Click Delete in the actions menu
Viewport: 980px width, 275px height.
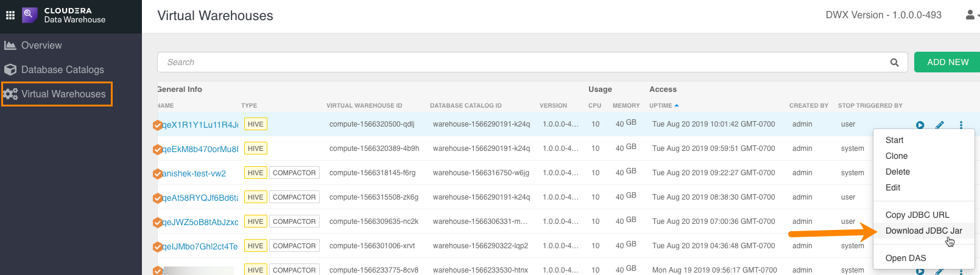(x=897, y=172)
